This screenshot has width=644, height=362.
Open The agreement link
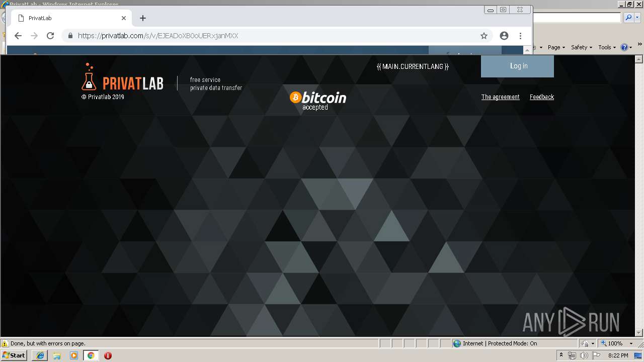(x=500, y=97)
